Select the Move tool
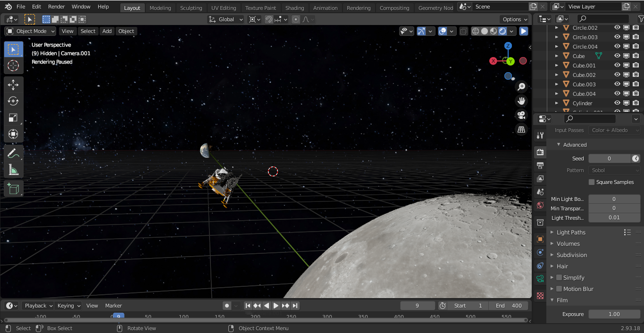The width and height of the screenshot is (644, 333). pyautogui.click(x=14, y=85)
